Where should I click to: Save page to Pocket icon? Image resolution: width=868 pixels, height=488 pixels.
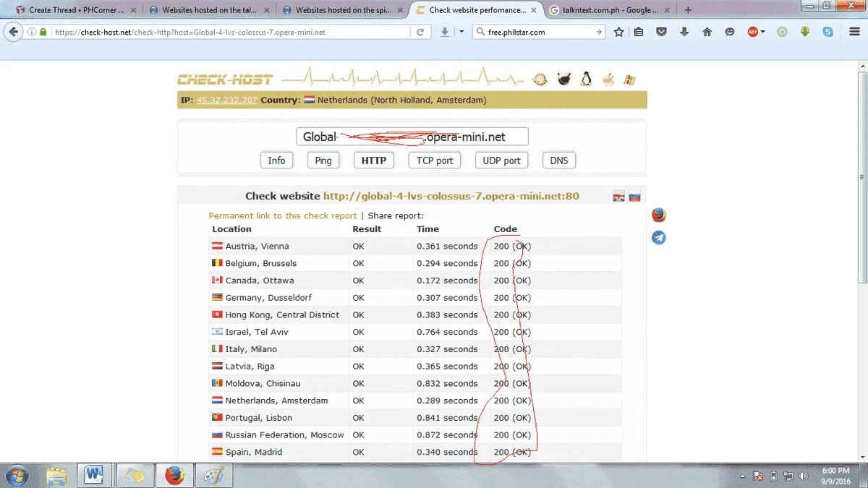coord(662,32)
